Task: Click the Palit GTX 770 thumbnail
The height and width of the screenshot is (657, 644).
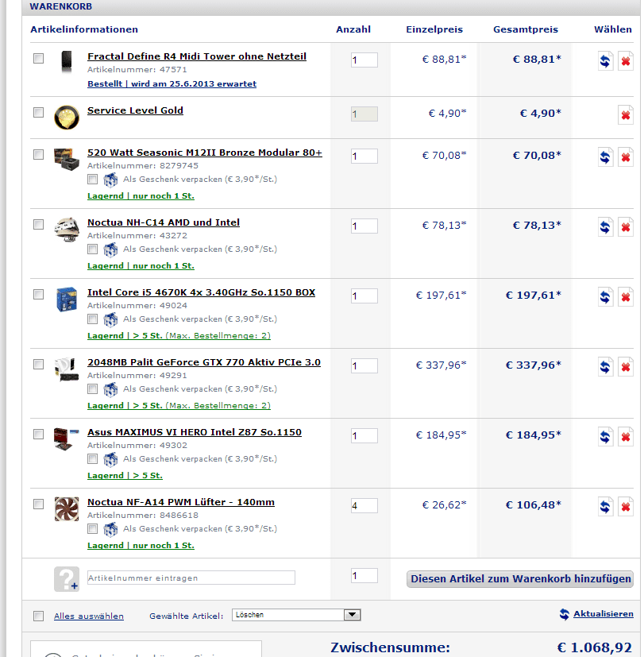Action: point(67,369)
